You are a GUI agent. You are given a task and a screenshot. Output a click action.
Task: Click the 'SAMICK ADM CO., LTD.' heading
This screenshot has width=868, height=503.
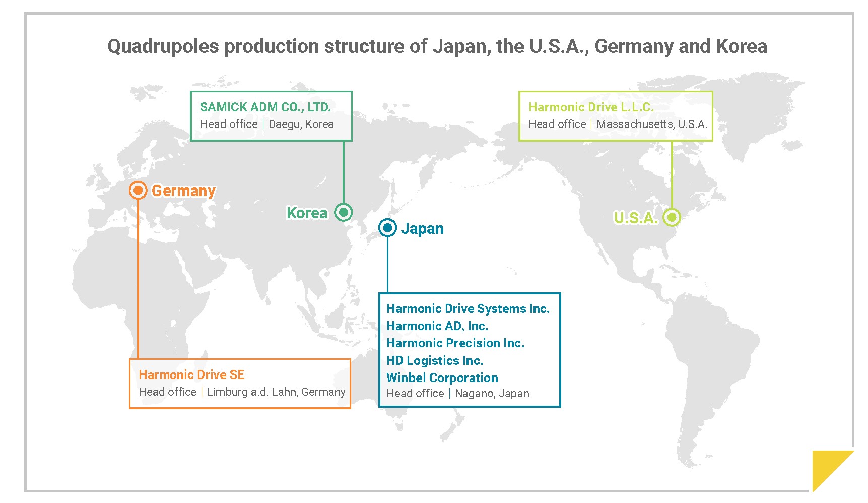[265, 107]
